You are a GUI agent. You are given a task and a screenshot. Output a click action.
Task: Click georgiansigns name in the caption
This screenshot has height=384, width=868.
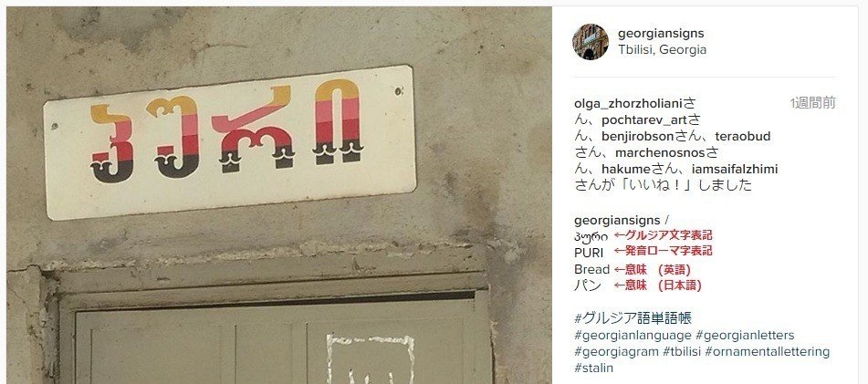[x=617, y=220]
